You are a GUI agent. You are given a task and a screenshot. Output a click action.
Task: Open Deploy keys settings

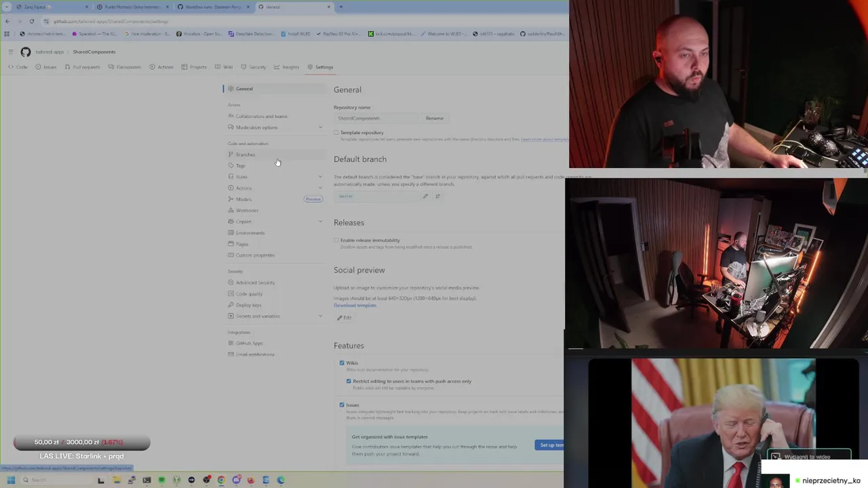[275, 305]
